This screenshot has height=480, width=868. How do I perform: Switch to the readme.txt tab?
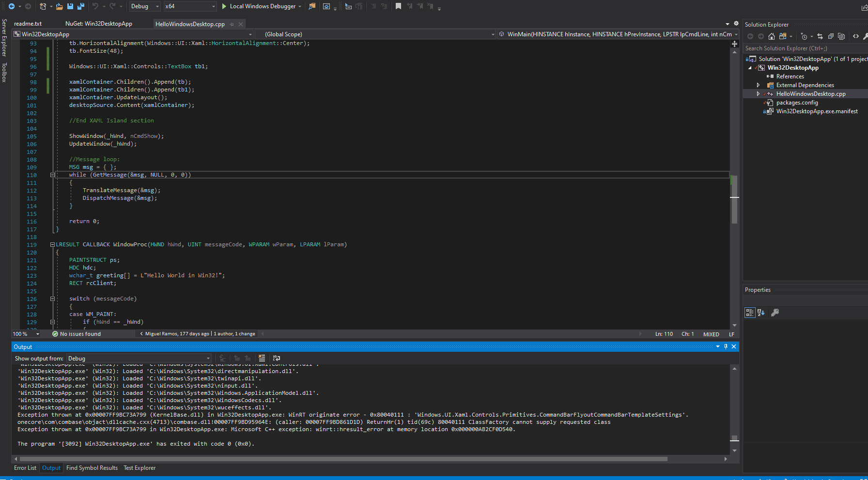coord(28,24)
